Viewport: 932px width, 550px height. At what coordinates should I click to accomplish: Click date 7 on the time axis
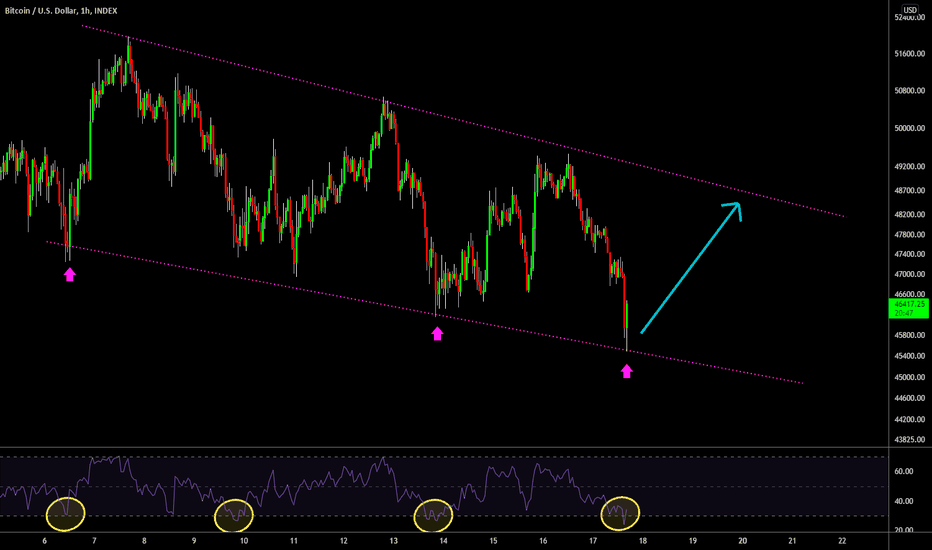pos(95,541)
